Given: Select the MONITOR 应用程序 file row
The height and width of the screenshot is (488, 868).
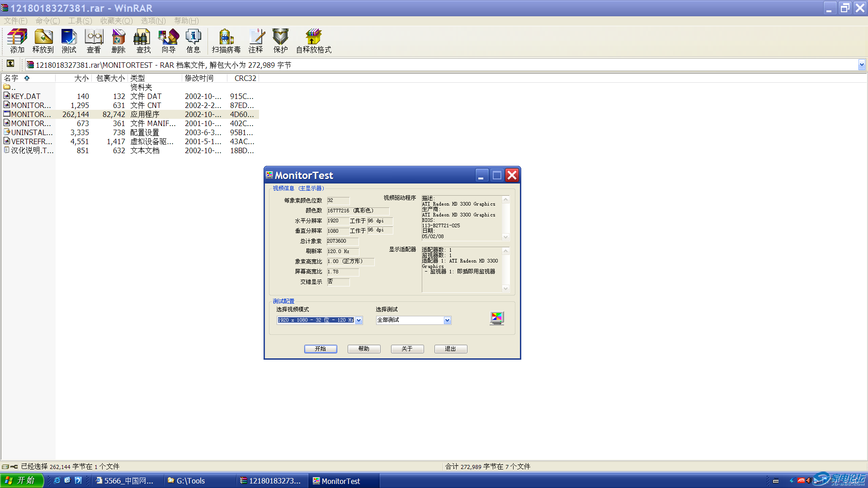Looking at the screenshot, I should coord(129,114).
